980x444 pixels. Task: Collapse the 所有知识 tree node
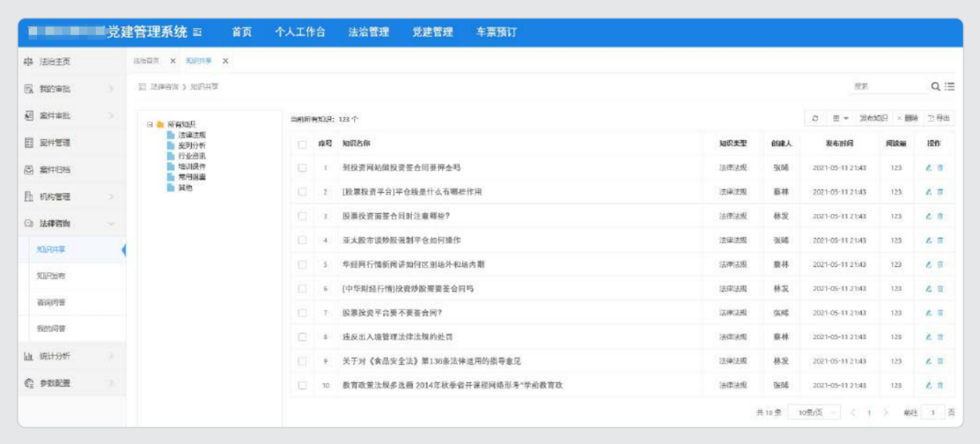[x=150, y=124]
